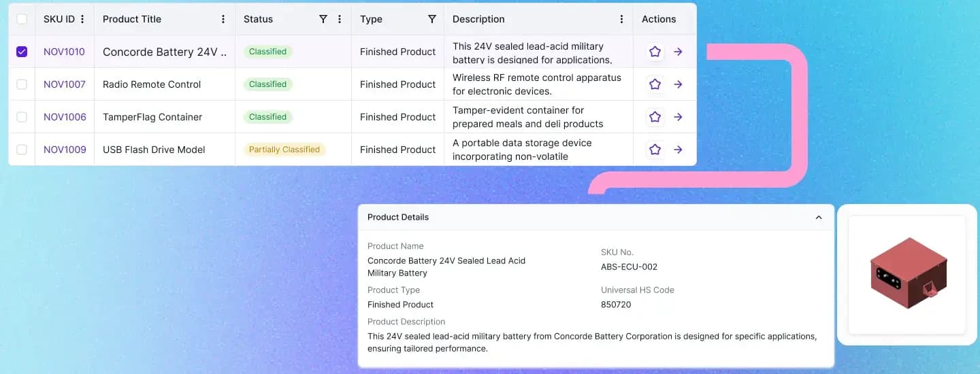
Task: Open SKU ID column options menu
Action: click(82, 19)
